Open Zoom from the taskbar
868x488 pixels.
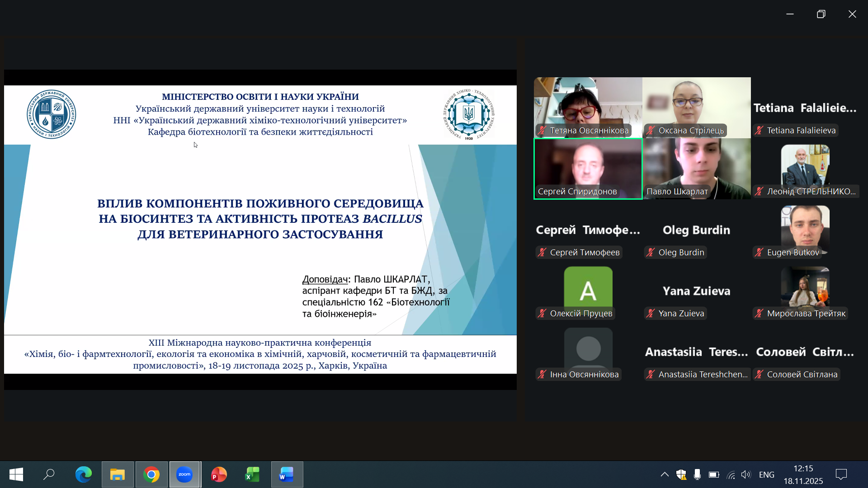(184, 474)
